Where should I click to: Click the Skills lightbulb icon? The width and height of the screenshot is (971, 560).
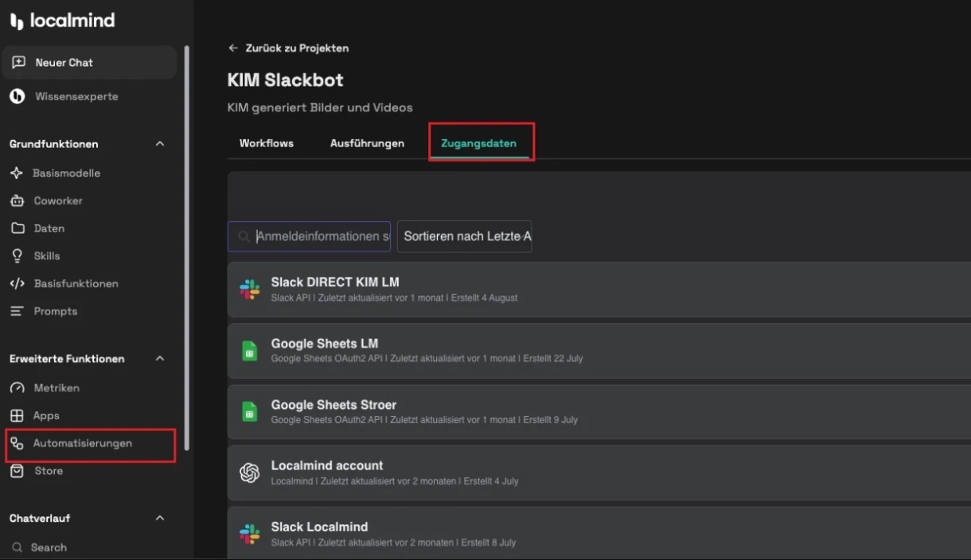click(x=17, y=255)
